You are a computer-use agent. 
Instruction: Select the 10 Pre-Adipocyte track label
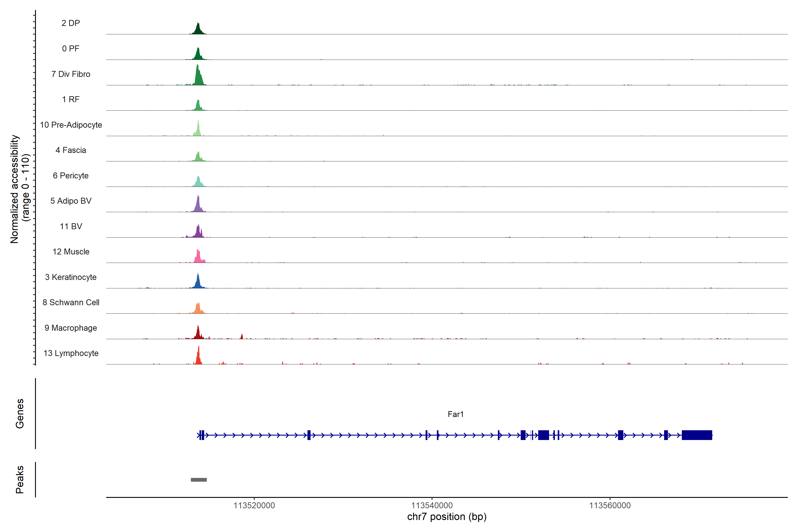pyautogui.click(x=71, y=125)
